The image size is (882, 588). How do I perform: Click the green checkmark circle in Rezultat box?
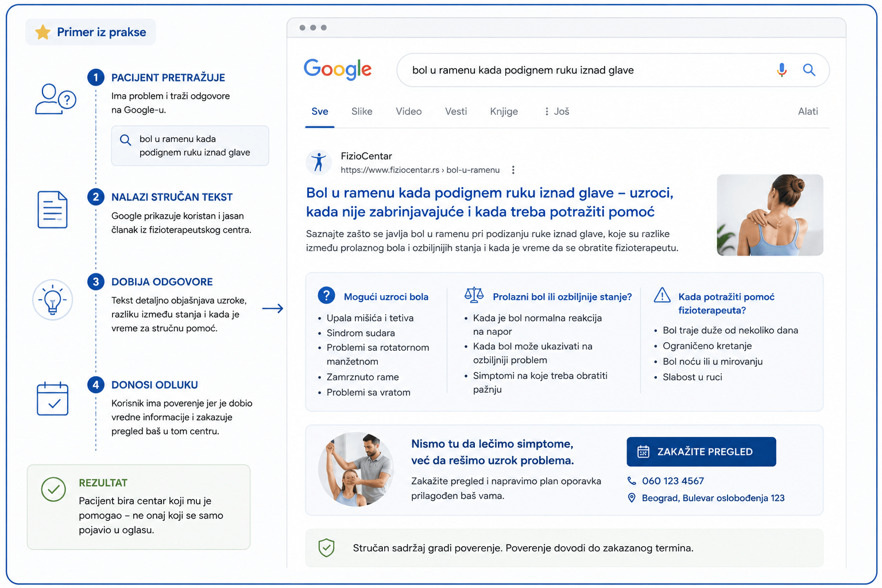pyautogui.click(x=53, y=489)
